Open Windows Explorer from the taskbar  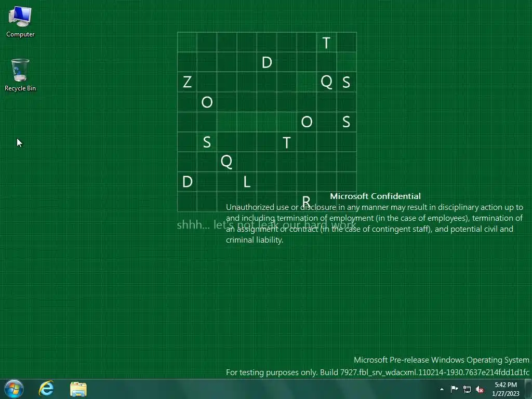(x=78, y=389)
